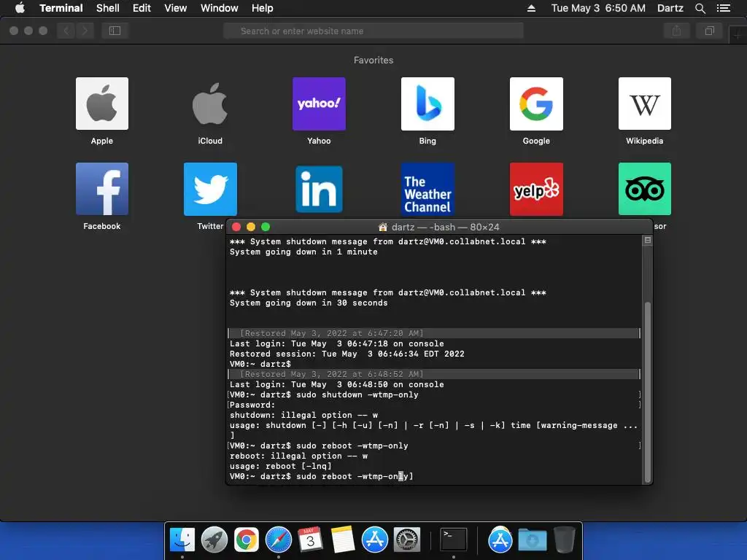Open the Help menu
747x560 pixels.
(263, 8)
